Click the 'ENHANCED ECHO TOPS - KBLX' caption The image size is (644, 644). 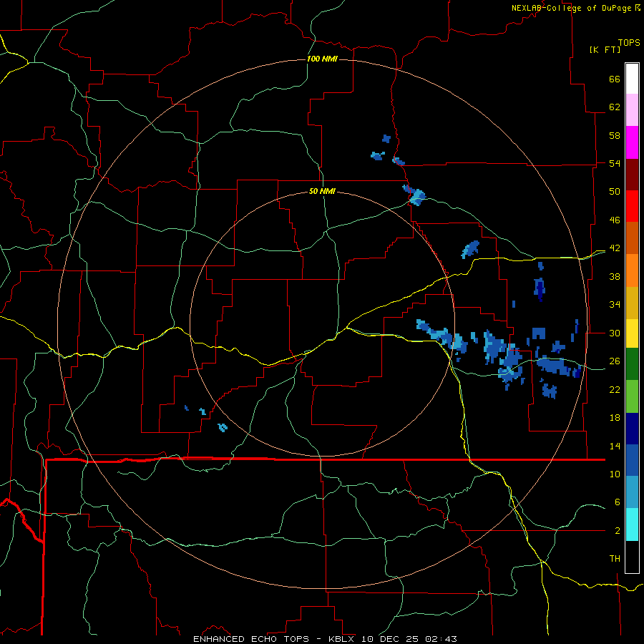273,639
